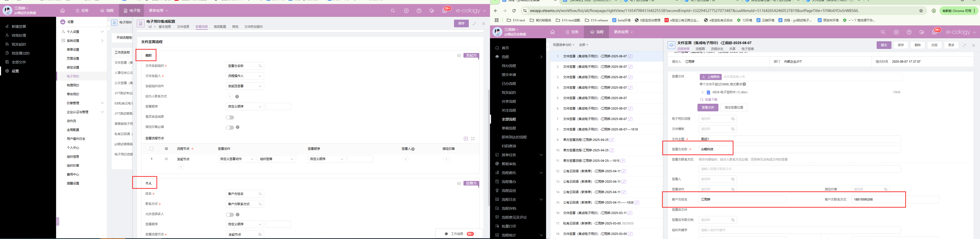Click add 指定印章 plus icon in node row 1
The image size is (980, 239).
pos(446,159)
